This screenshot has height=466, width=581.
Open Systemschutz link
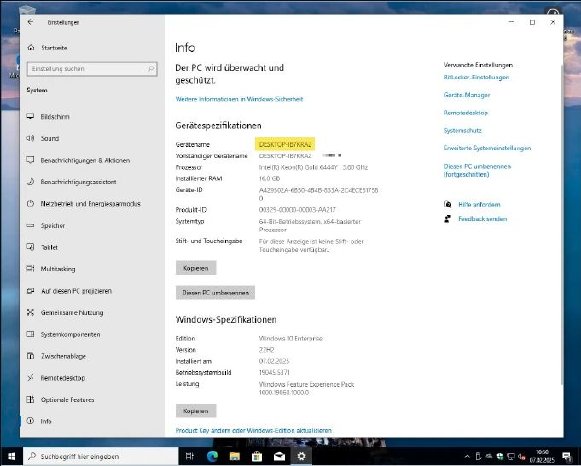462,130
